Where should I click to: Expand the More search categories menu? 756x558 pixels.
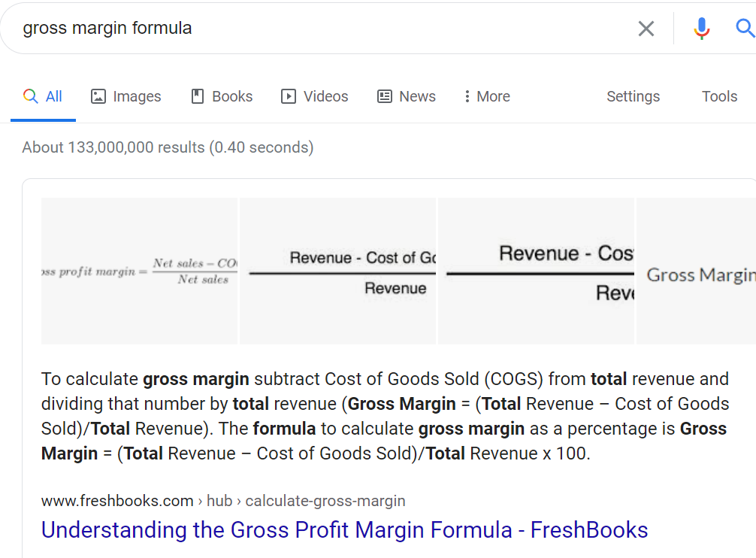point(486,96)
